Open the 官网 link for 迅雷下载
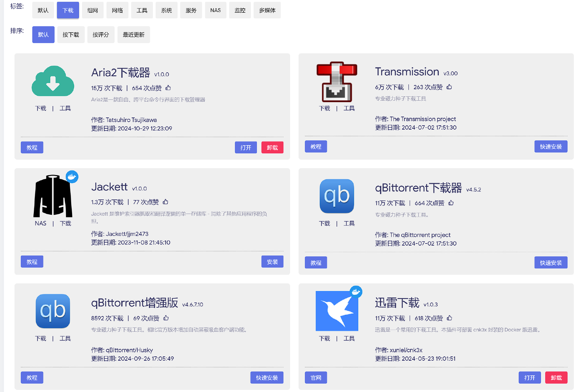Image resolution: width=579 pixels, height=392 pixels. point(316,378)
